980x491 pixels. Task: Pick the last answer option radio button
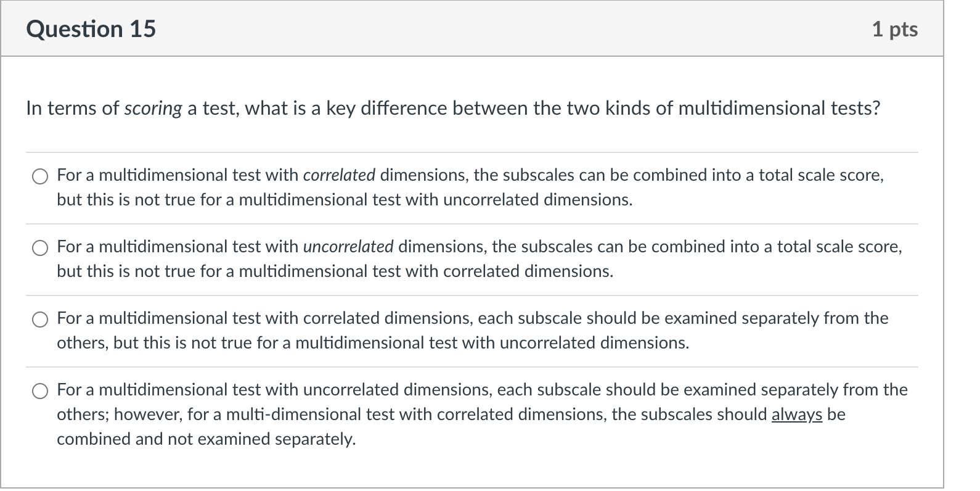coord(40,391)
